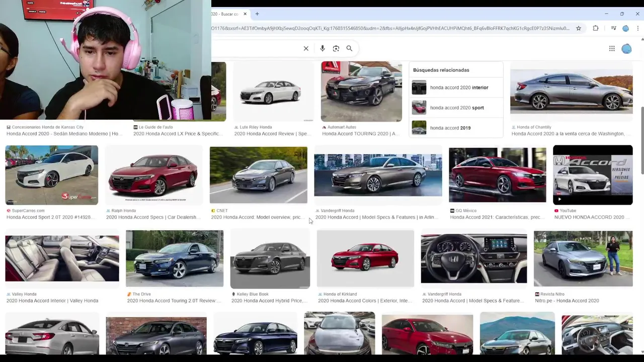Open the Chrome three-dot menu
The height and width of the screenshot is (362, 644).
pos(638,28)
